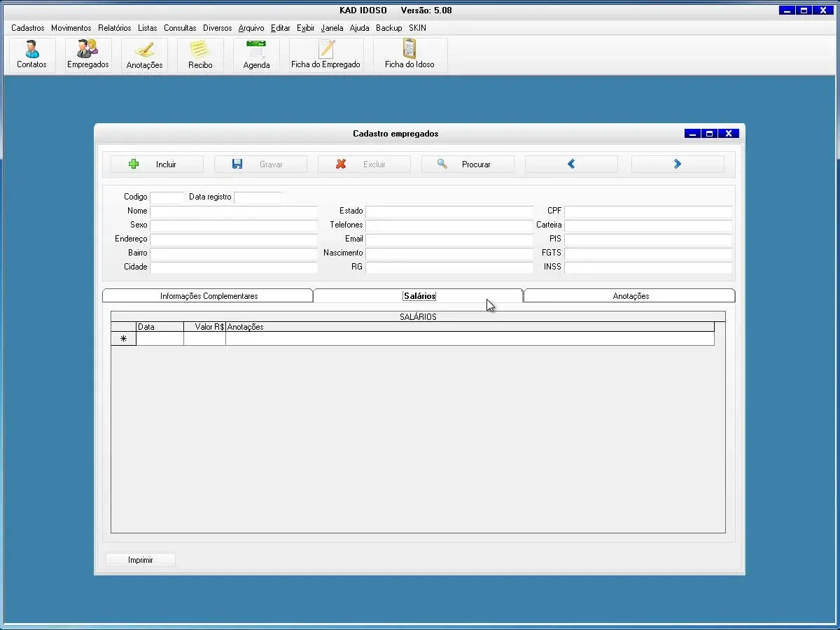This screenshot has width=840, height=630.
Task: Open the SKIN menu
Action: (417, 28)
